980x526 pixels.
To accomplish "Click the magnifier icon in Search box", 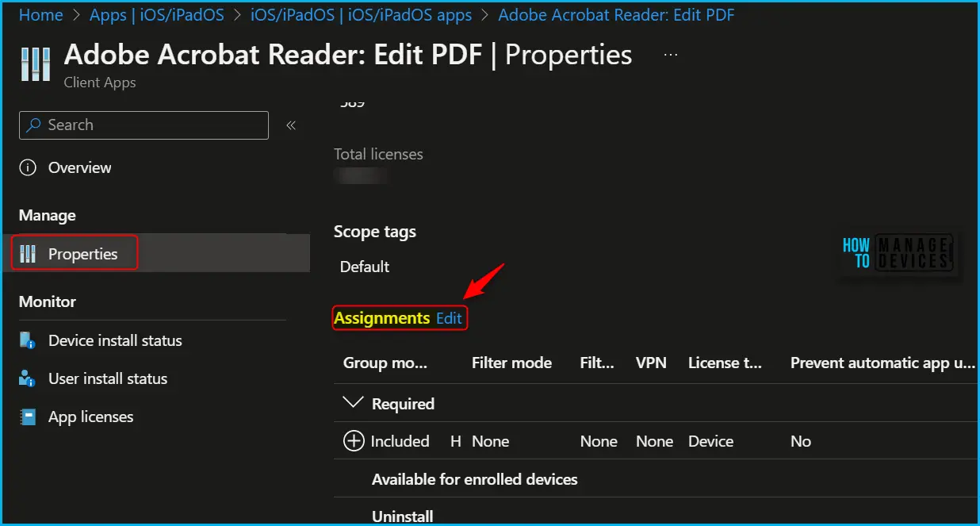I will point(34,125).
